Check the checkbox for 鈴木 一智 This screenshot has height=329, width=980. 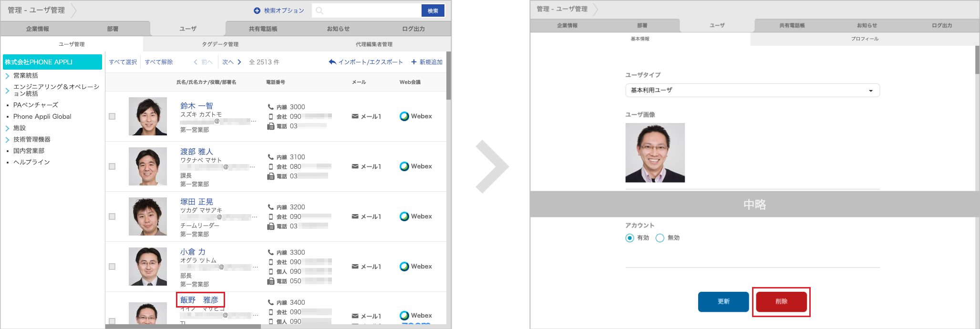click(112, 116)
